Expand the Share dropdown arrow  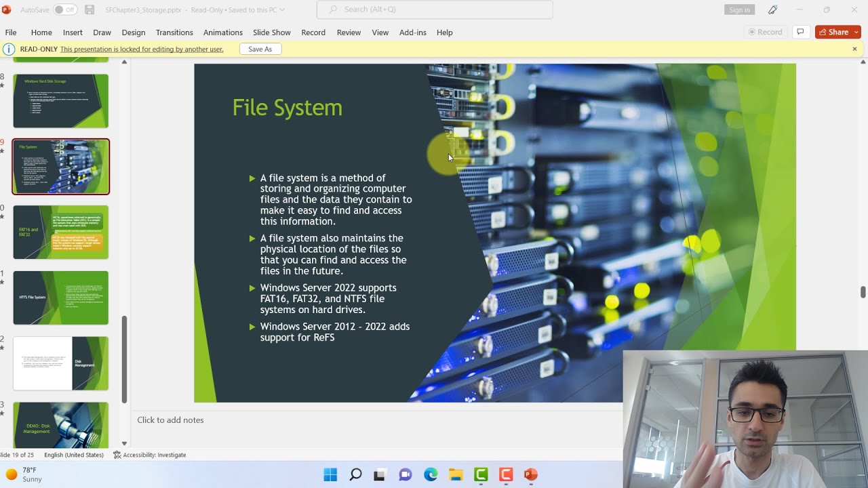856,32
